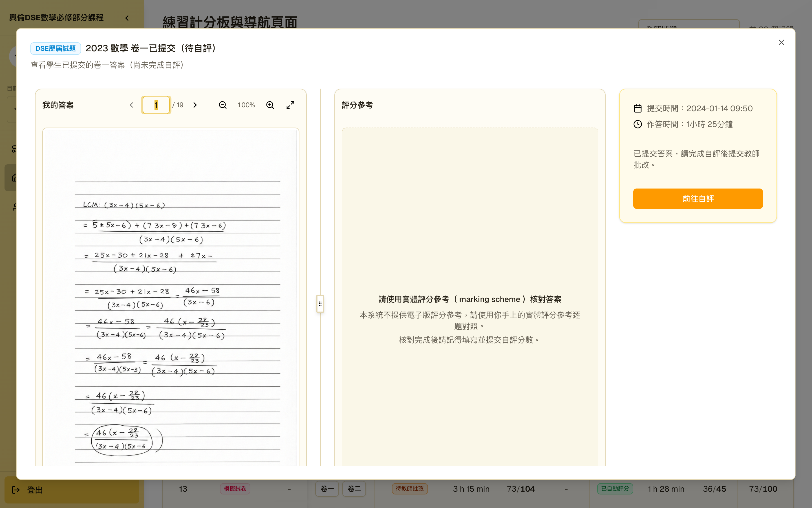Click the 模擬試卷 tag in row 13
Image resolution: width=812 pixels, height=508 pixels.
click(235, 489)
